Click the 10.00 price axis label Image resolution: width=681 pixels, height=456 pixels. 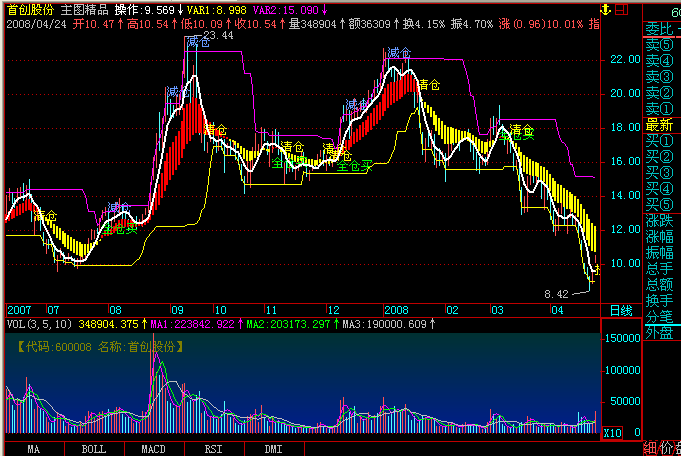(x=625, y=263)
